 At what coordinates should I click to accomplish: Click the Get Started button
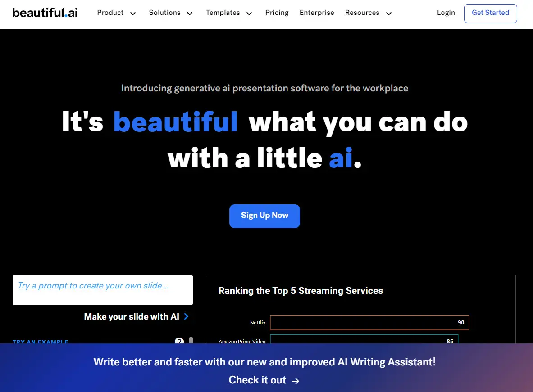pyautogui.click(x=491, y=13)
